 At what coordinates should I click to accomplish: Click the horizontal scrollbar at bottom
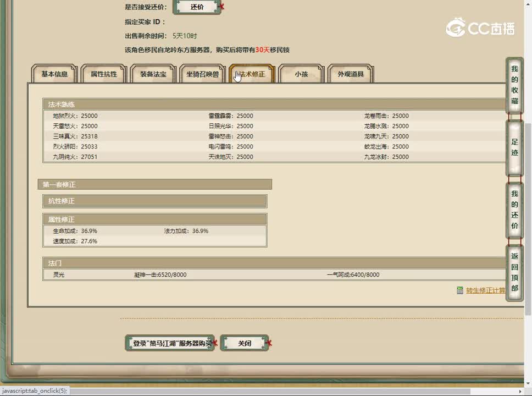coord(270,391)
